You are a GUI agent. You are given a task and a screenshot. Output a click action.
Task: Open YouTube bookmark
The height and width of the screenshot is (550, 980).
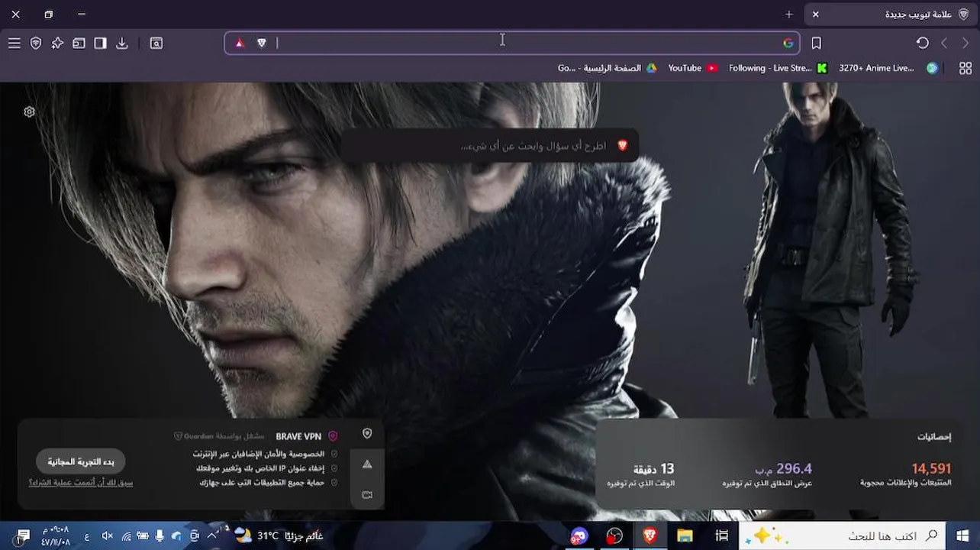[x=692, y=68]
